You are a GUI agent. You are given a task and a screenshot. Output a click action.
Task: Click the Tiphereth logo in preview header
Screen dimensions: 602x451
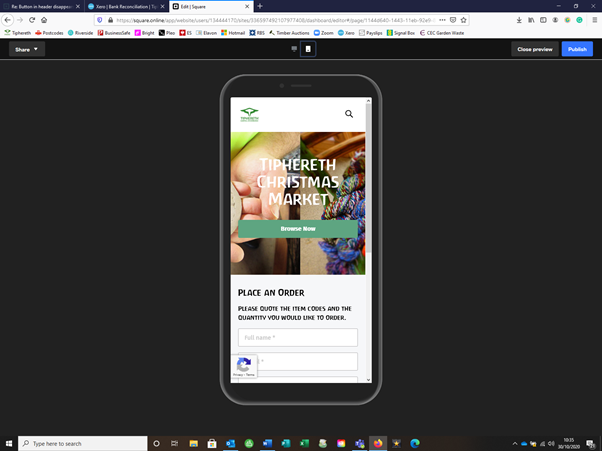249,114
